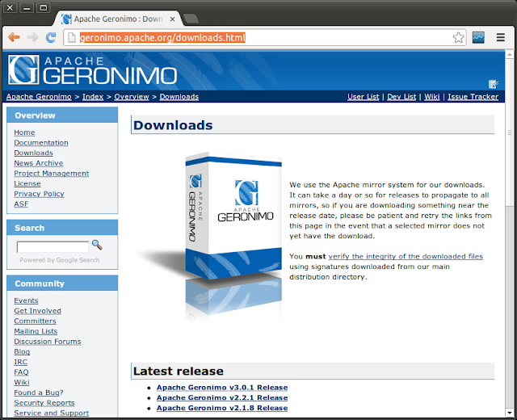
Task: Open the Wiki link in header bar
Action: point(432,97)
